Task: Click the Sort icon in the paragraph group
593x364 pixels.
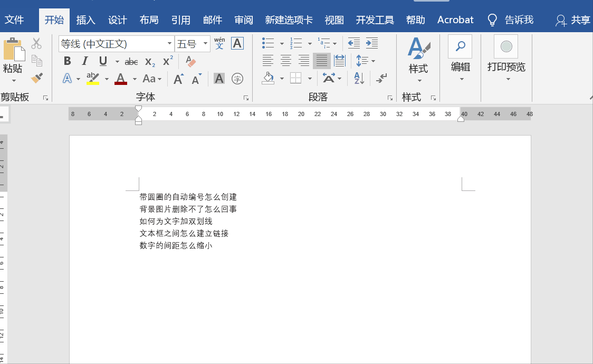Action: click(358, 78)
